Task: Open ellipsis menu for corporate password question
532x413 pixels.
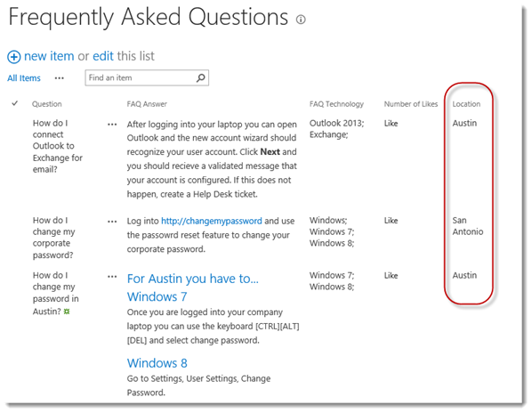Action: click(x=112, y=222)
